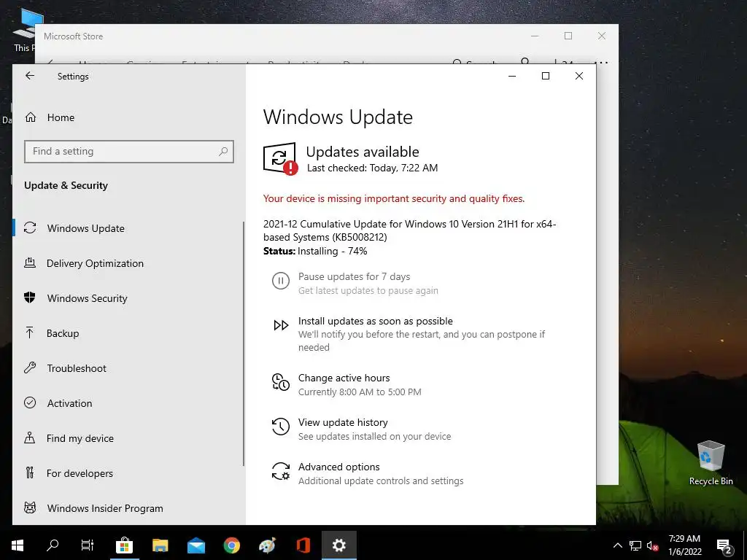Open the Windows Start menu

[x=18, y=545]
